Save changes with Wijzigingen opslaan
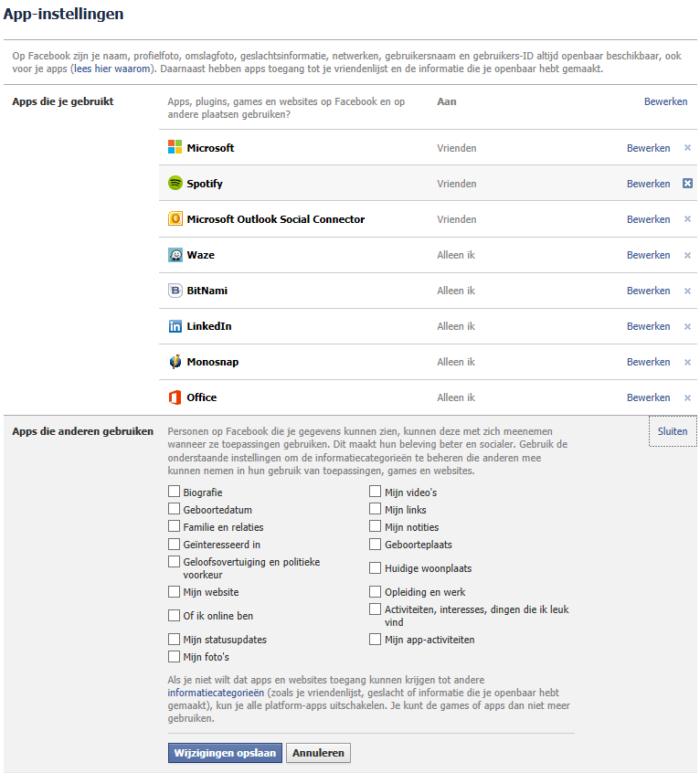 pyautogui.click(x=225, y=753)
